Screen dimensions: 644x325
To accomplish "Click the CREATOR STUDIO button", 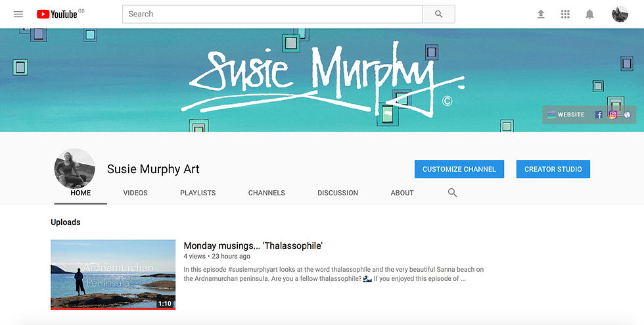I will [x=553, y=169].
